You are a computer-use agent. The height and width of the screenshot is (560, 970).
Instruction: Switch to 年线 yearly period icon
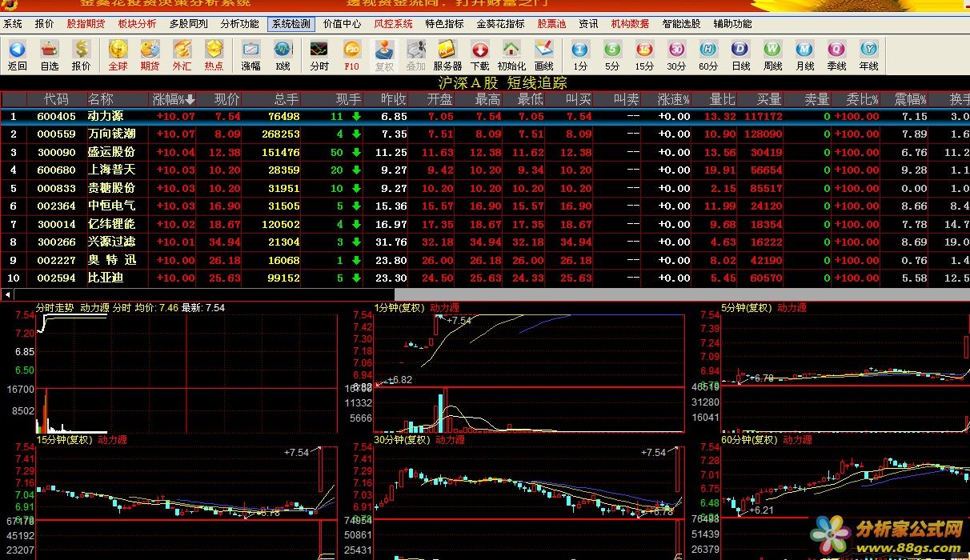pyautogui.click(x=868, y=55)
